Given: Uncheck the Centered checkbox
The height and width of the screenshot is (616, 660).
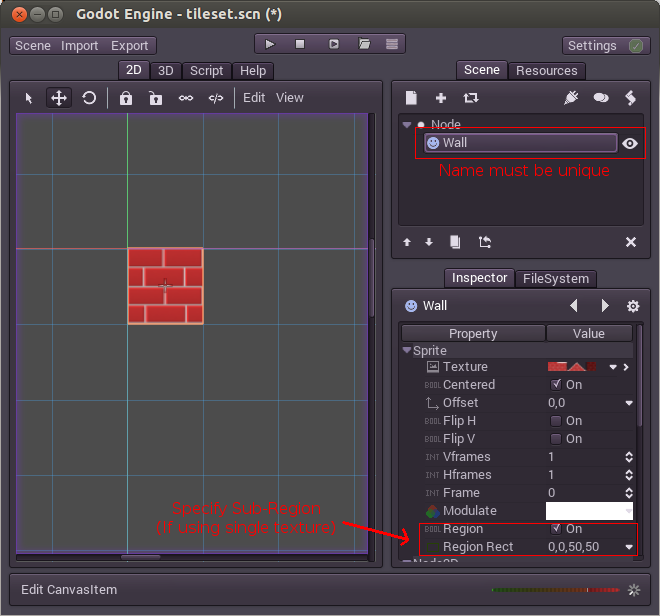Looking at the screenshot, I should 556,385.
